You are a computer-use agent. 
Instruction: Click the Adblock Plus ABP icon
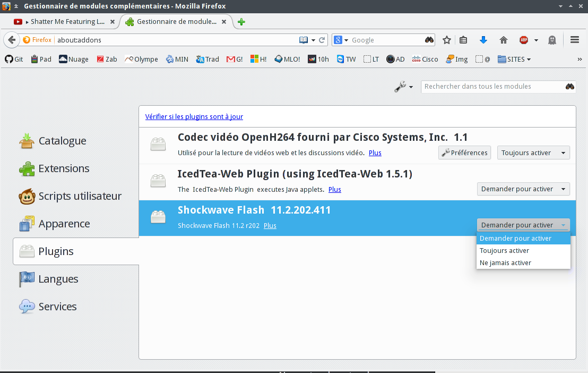pos(524,40)
